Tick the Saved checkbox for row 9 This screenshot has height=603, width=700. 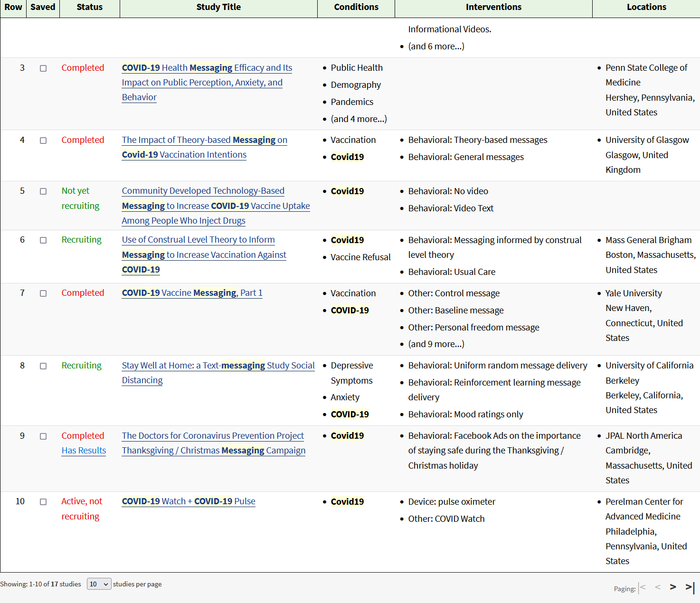click(43, 436)
